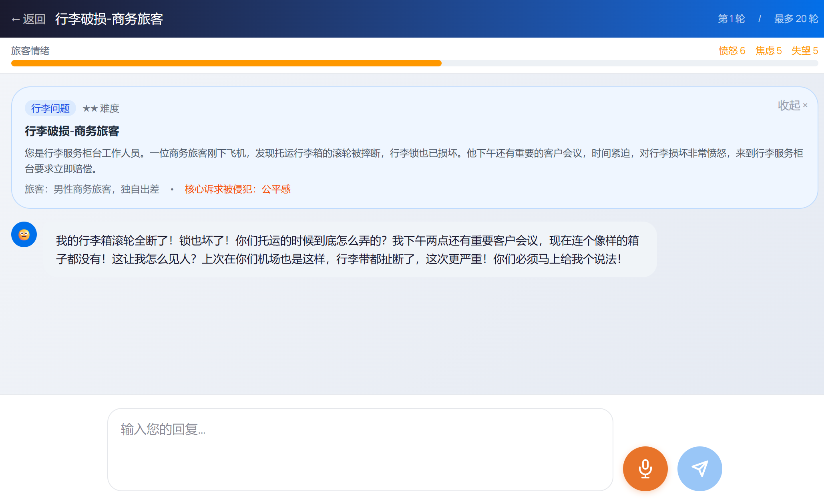The image size is (824, 504).
Task: Select the 焦虑 5 emotion label
Action: (768, 51)
